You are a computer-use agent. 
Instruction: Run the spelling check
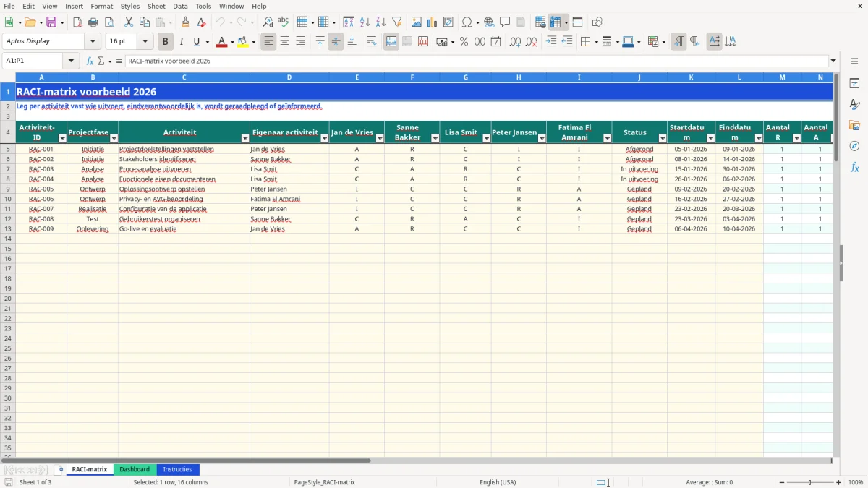click(284, 22)
